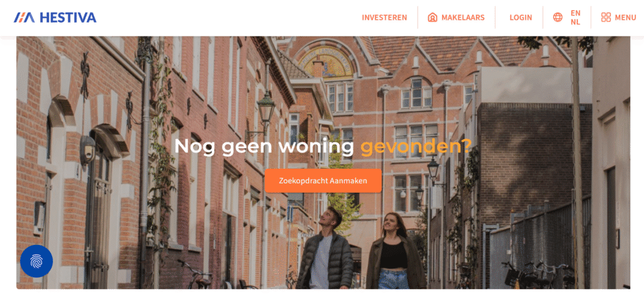This screenshot has width=644, height=296.
Task: Click the Zoekopdracht Aanmaken button
Action: point(323,181)
